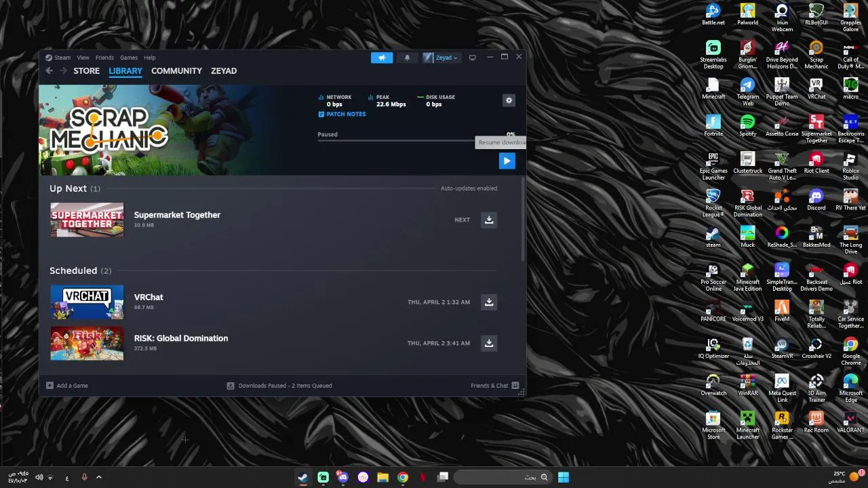Open the LIBRARY tab

(125, 70)
